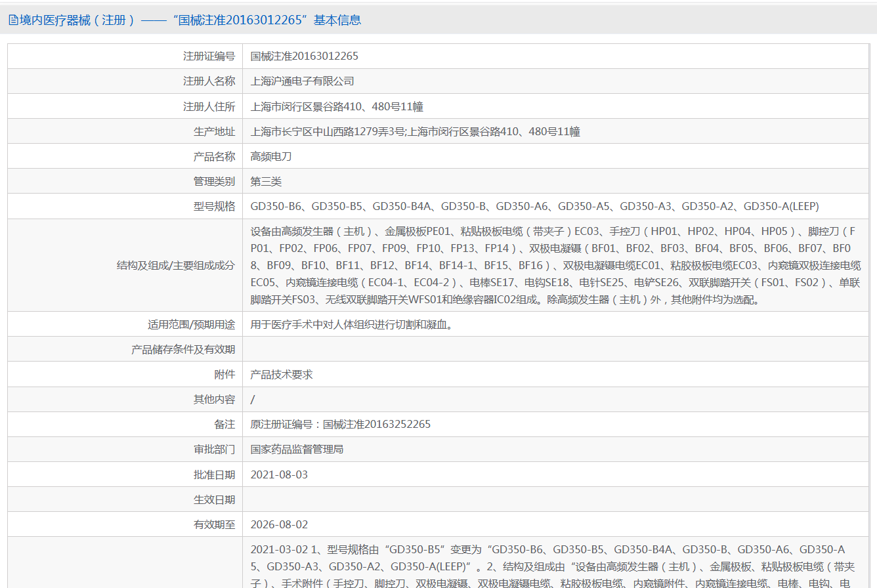Click the document icon beside the header title
This screenshot has width=877, height=588.
[x=13, y=20]
